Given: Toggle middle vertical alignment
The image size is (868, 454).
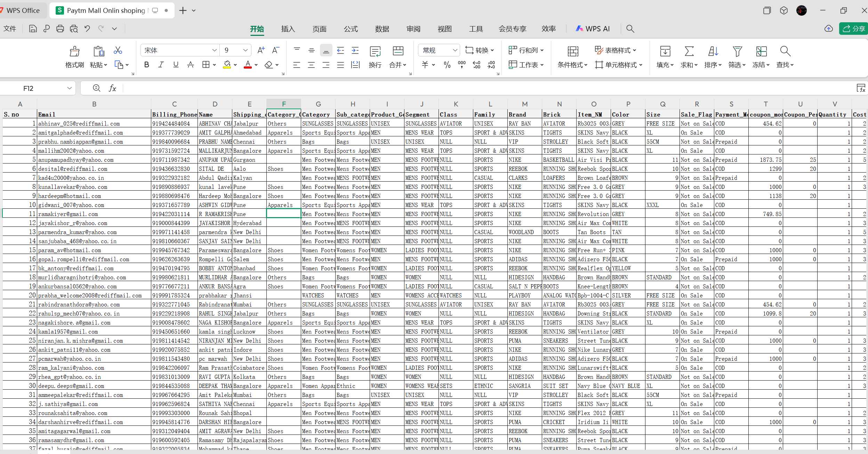Looking at the screenshot, I should pos(311,50).
